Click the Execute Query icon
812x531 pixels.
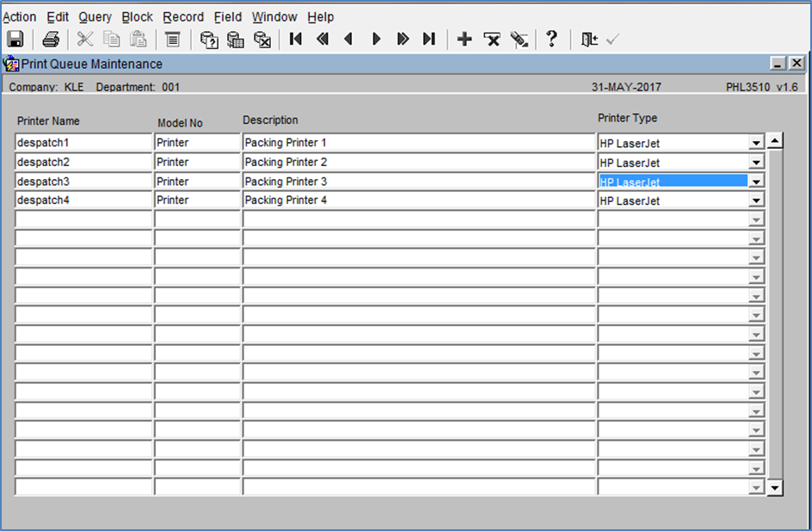[236, 40]
